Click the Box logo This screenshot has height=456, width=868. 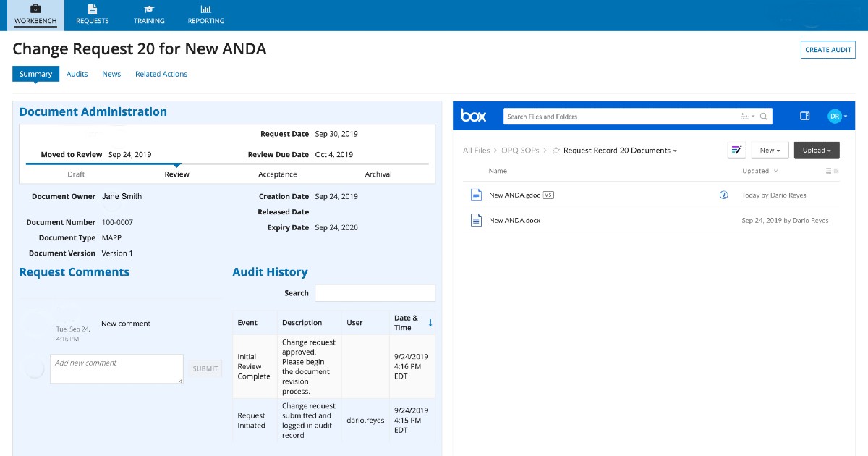[474, 115]
